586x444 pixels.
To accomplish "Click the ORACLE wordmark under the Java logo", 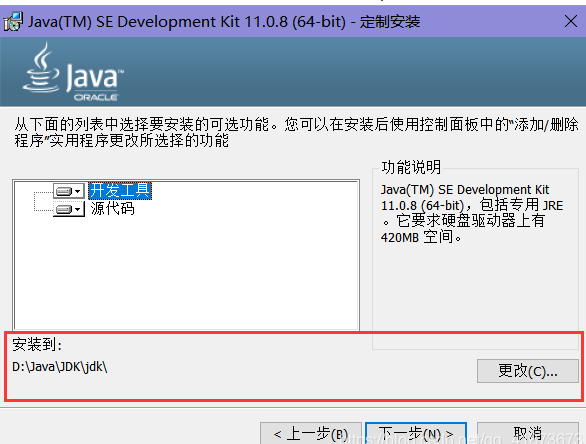I will click(96, 98).
